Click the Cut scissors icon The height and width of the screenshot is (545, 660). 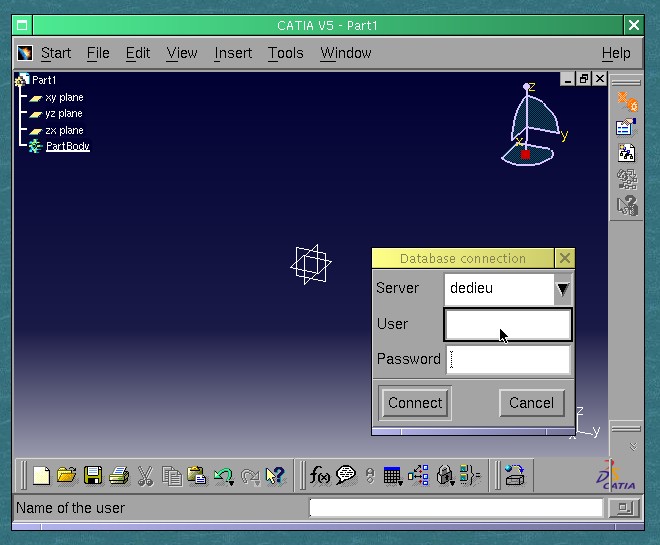pos(145,476)
